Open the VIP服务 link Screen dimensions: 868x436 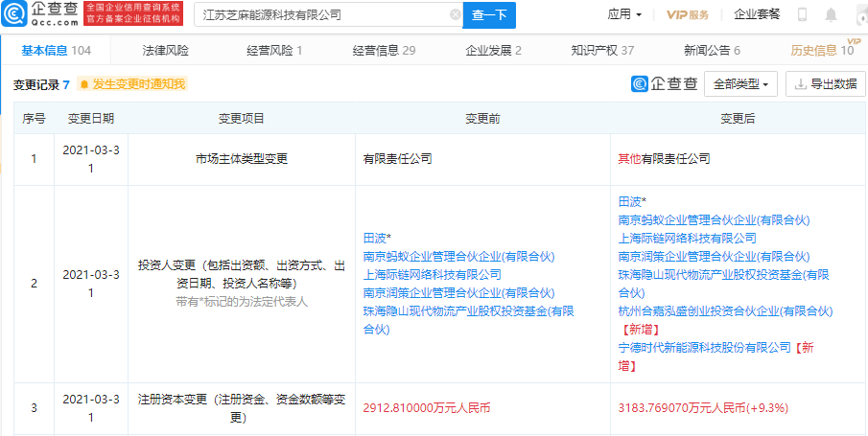[687, 15]
